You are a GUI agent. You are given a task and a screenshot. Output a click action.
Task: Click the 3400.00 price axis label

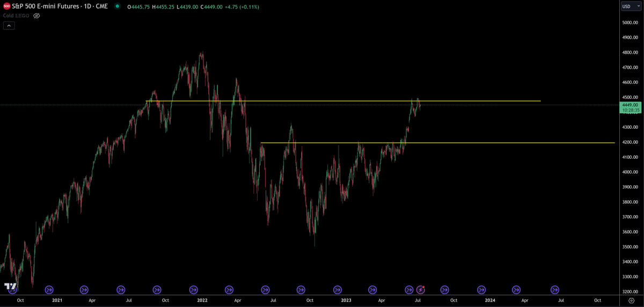630,262
